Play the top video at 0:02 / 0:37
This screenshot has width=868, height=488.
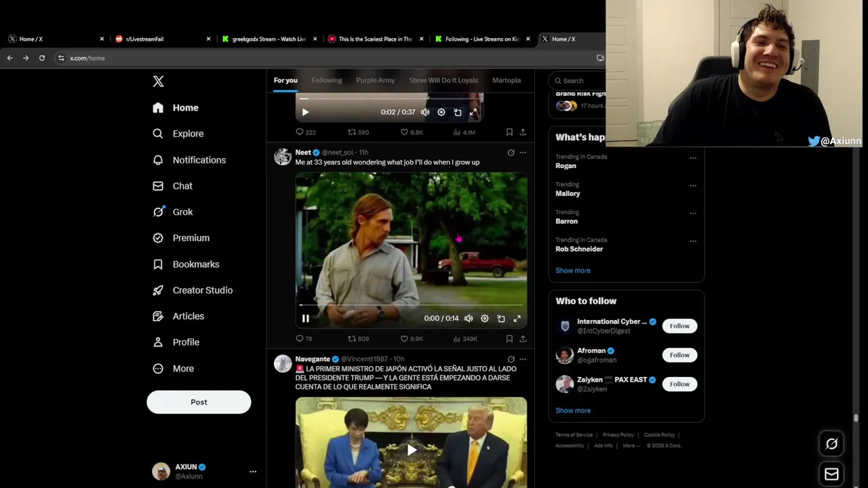[305, 113]
